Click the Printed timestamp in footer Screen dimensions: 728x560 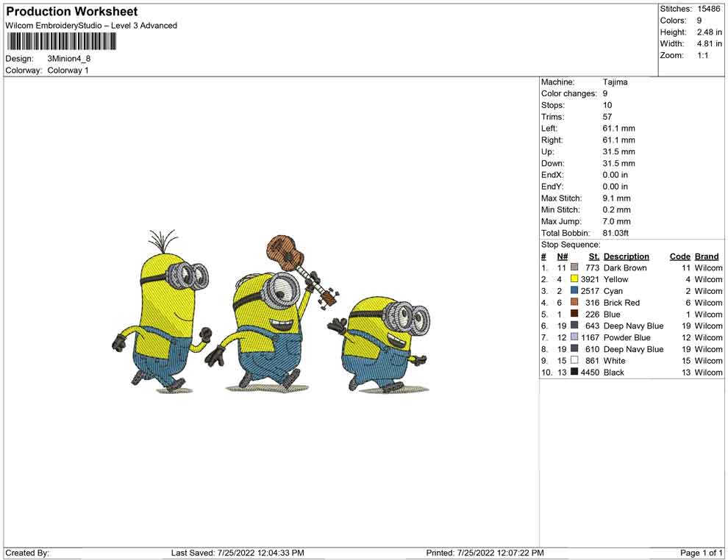(x=485, y=553)
